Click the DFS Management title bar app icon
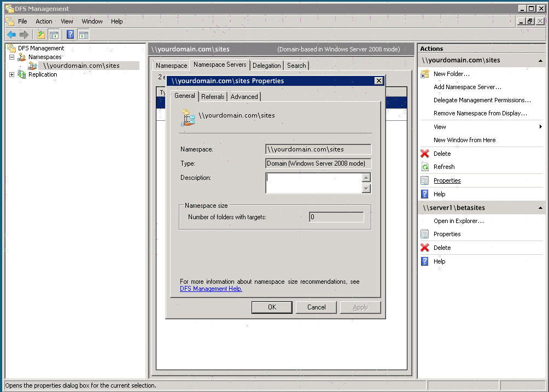Viewport: 549px width, 392px height. (10, 8)
